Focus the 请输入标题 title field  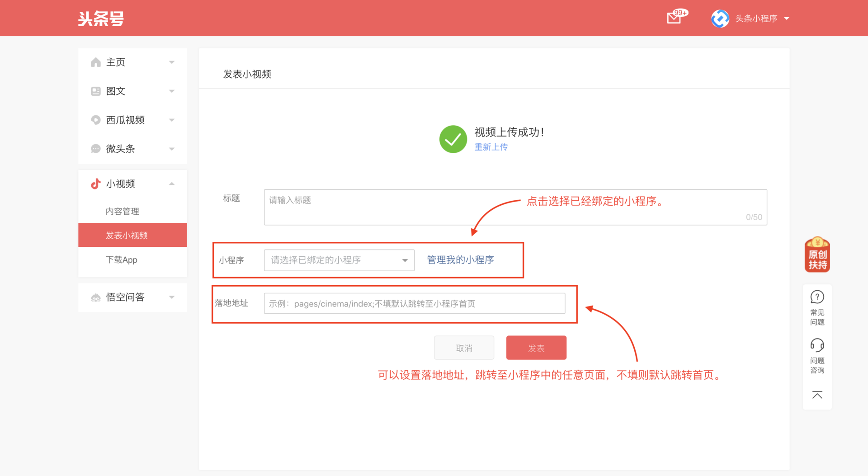[x=515, y=207]
